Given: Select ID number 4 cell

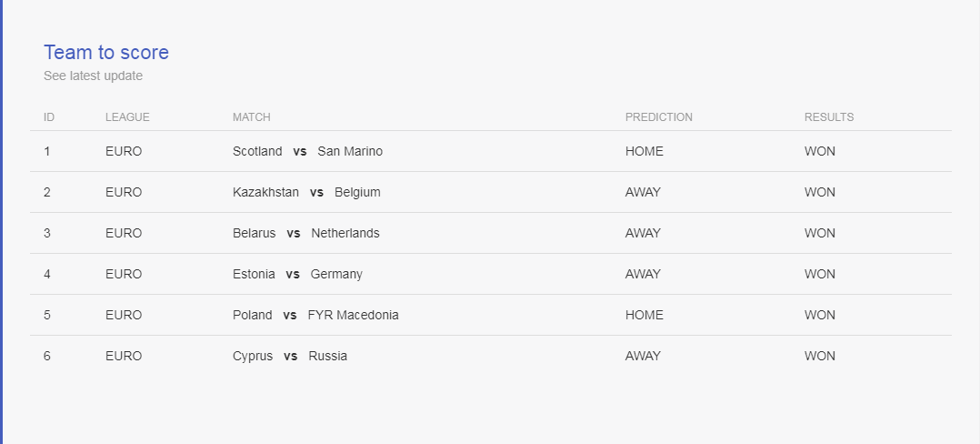Looking at the screenshot, I should 47,274.
